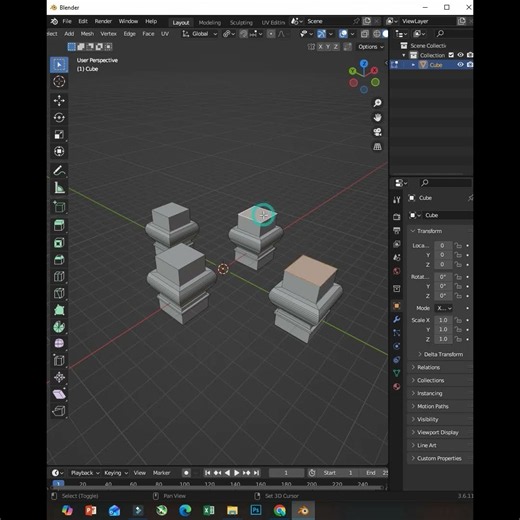Toggle snapping magnet in header
The height and width of the screenshot is (520, 520).
pyautogui.click(x=244, y=34)
